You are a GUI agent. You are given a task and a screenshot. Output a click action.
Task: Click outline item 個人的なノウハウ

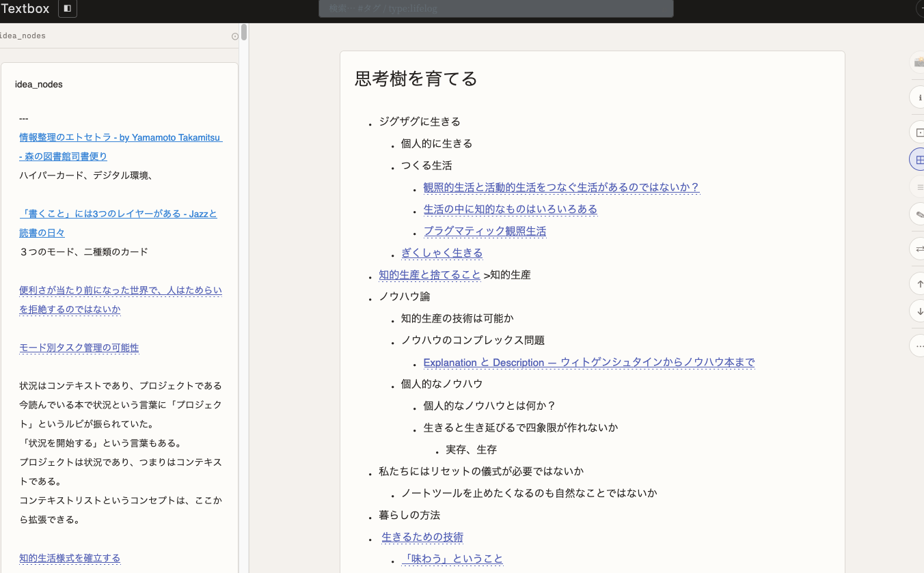441,384
